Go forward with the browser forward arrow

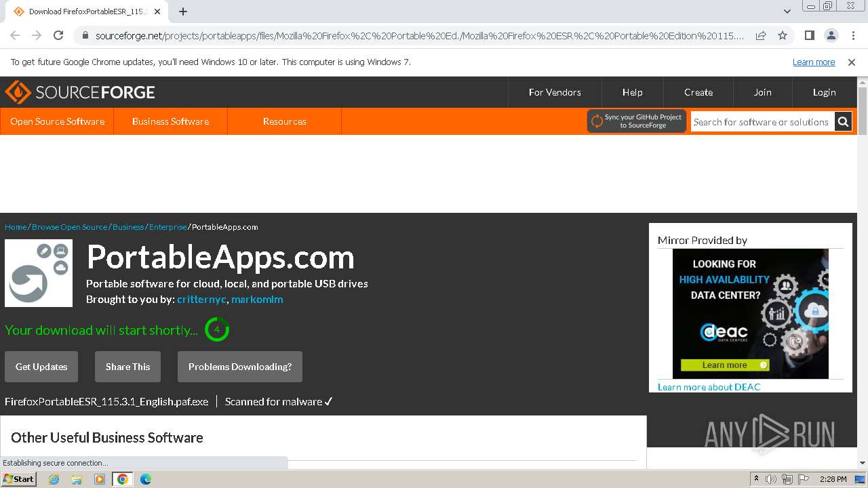pyautogui.click(x=37, y=35)
